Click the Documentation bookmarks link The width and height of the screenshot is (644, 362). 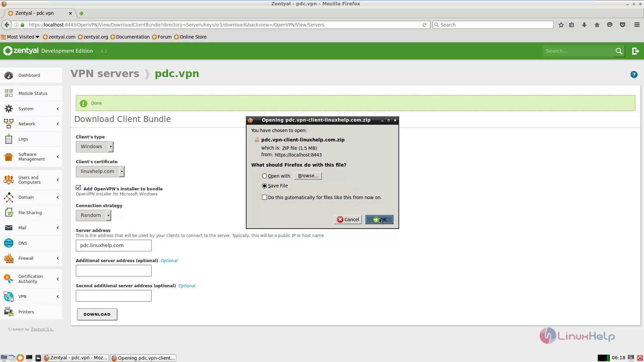tap(133, 37)
